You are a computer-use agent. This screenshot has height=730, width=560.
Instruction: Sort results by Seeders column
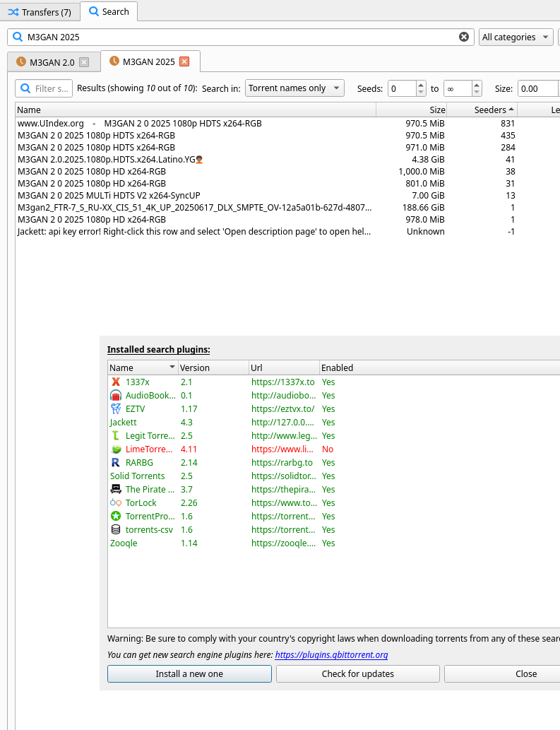tap(482, 110)
